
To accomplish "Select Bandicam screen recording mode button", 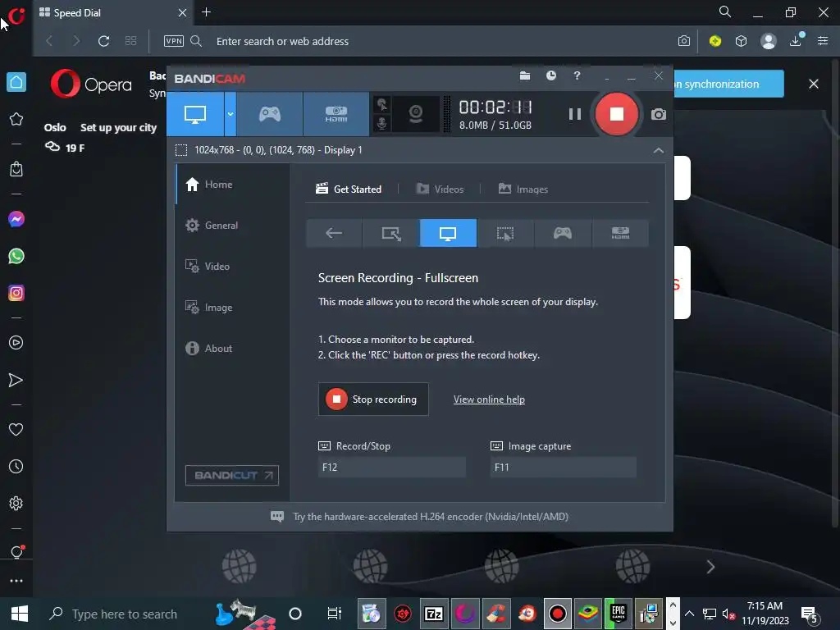I will [195, 114].
